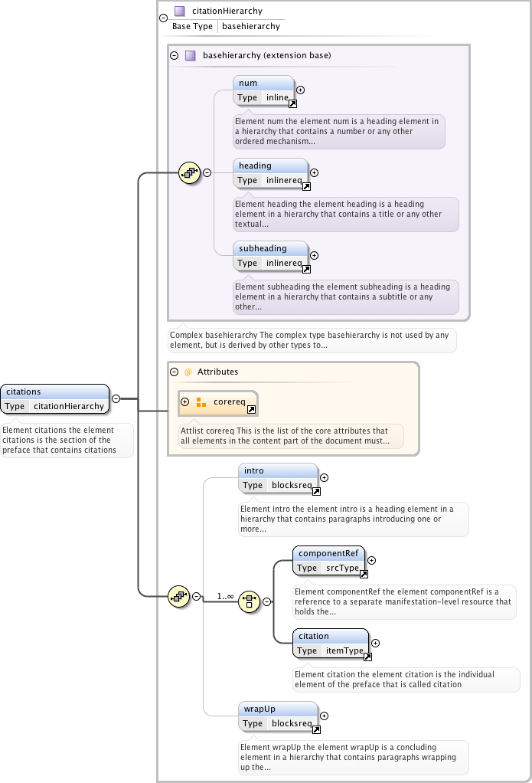Collapse the citations element node
The height and width of the screenshot is (783, 532).
(x=116, y=398)
